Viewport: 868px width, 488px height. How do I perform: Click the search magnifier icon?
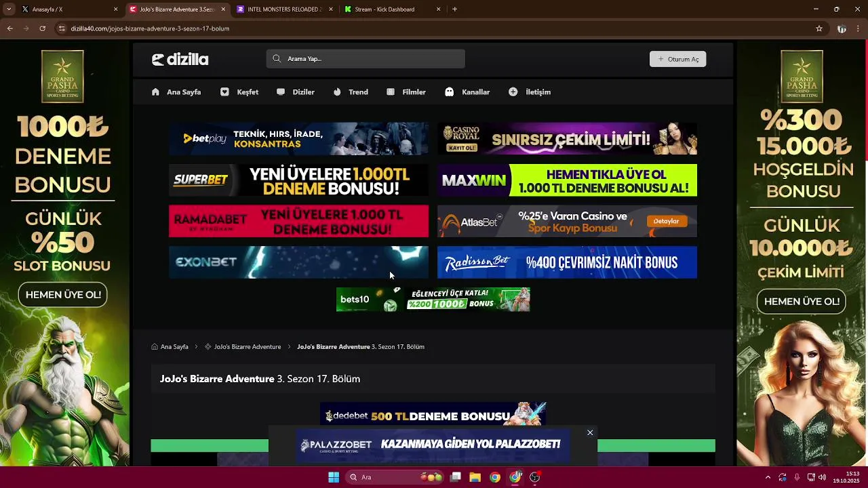[277, 59]
